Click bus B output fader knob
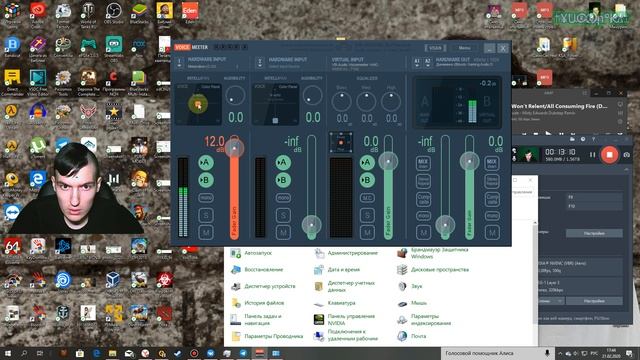 point(469,161)
